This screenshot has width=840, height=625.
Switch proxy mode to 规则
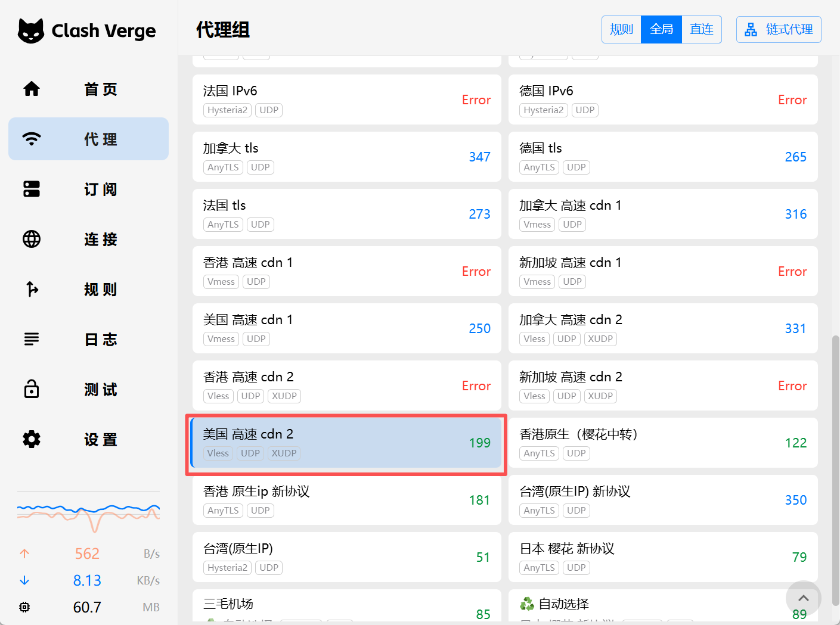coord(621,29)
